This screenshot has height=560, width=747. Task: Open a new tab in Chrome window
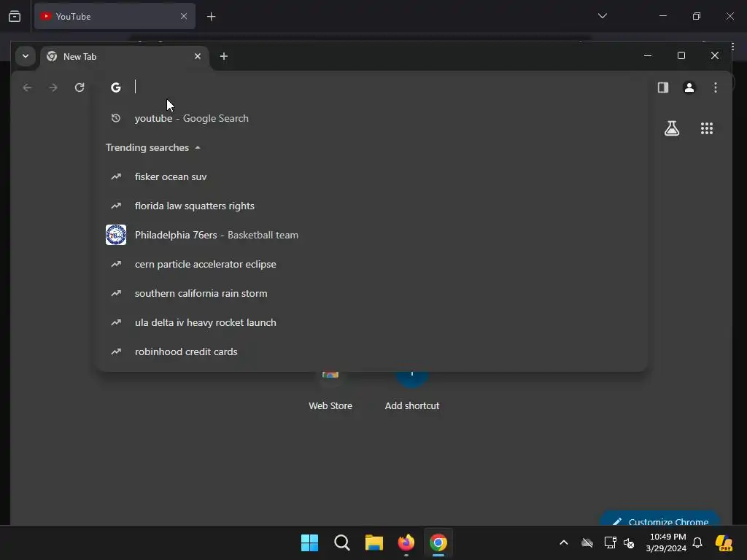coord(223,56)
